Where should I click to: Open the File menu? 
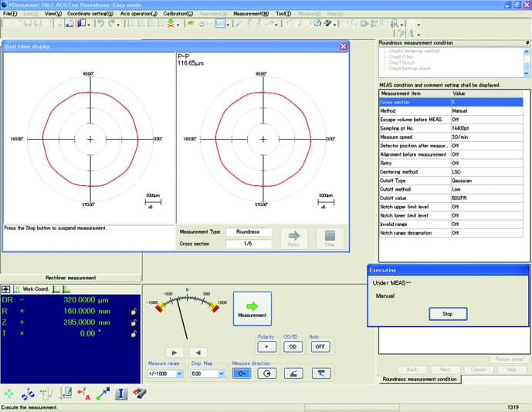point(10,14)
